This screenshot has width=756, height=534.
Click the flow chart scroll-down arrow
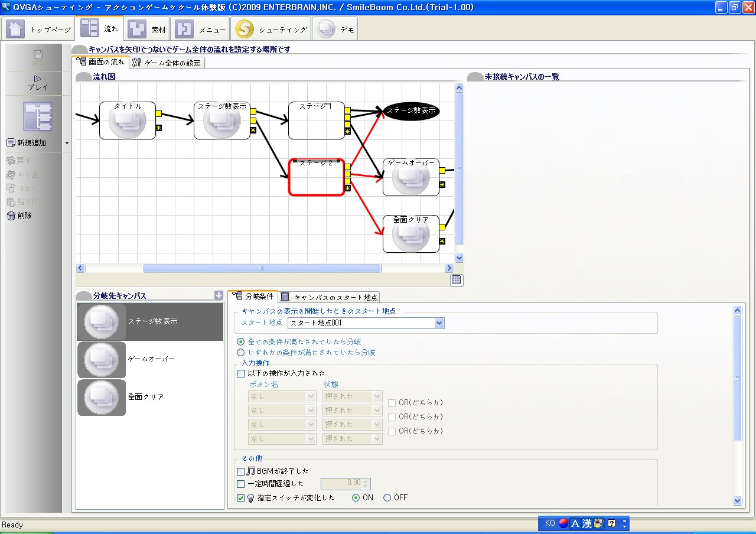click(x=460, y=258)
